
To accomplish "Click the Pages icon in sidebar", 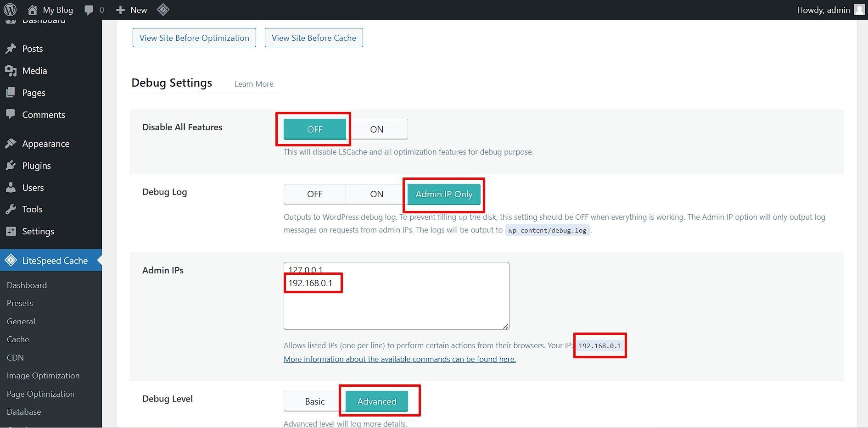I will [x=11, y=93].
